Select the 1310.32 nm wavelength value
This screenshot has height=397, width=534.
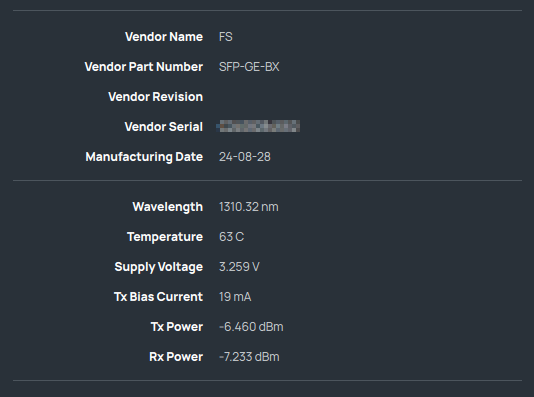249,207
